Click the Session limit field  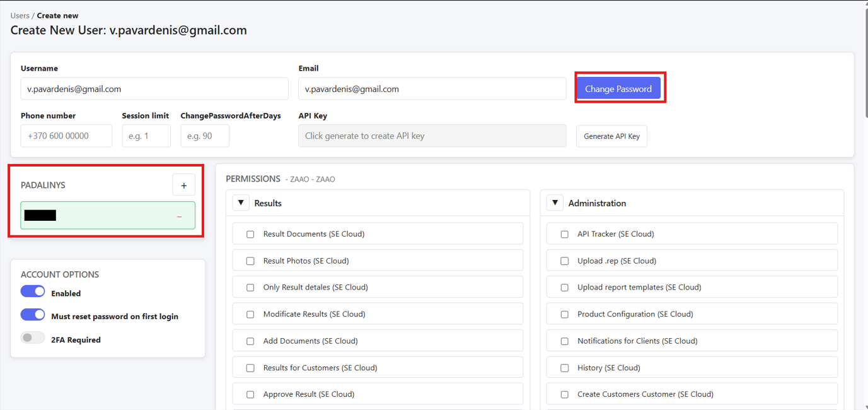[x=146, y=136]
